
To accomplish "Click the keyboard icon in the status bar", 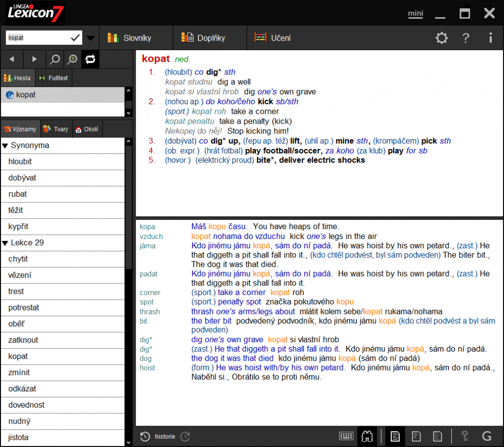I will 346,436.
